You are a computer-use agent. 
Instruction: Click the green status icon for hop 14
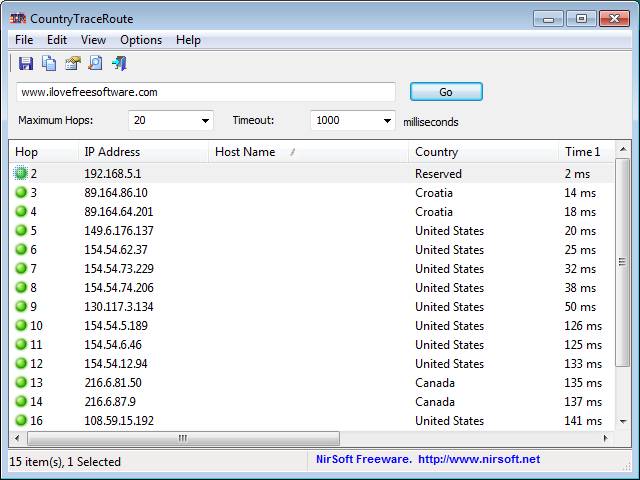tap(21, 401)
